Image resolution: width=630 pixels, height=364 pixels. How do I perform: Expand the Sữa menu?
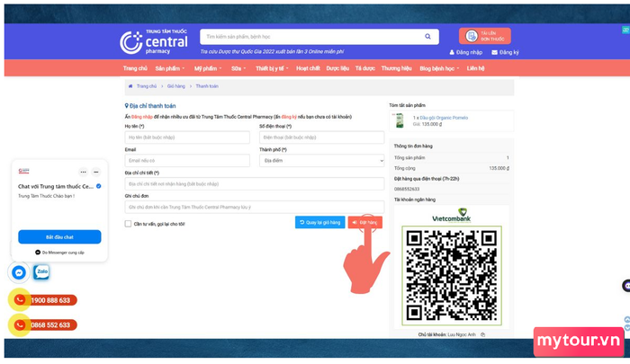tap(238, 68)
